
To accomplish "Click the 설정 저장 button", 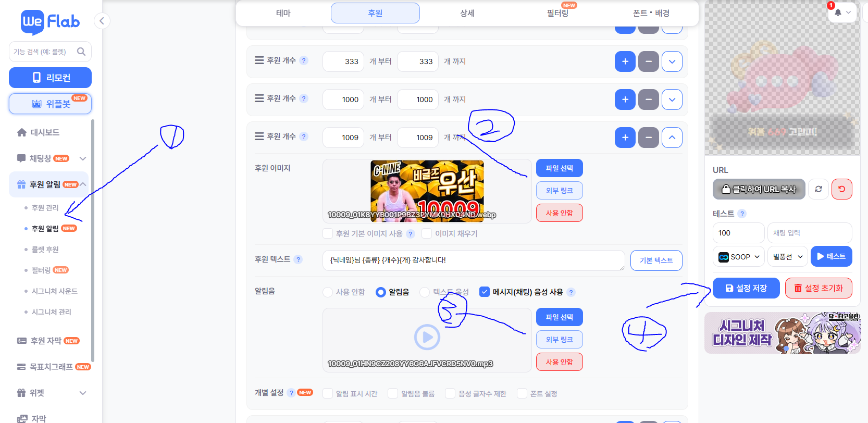I will [x=746, y=288].
